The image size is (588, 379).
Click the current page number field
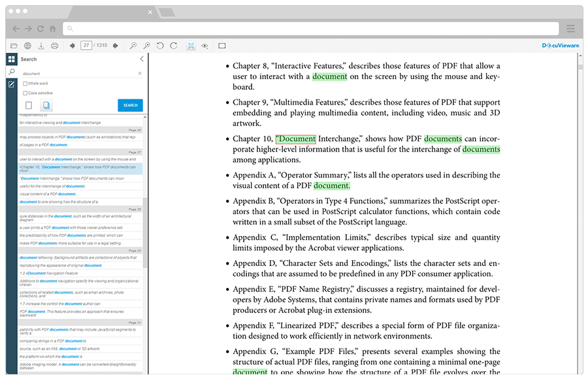click(86, 45)
